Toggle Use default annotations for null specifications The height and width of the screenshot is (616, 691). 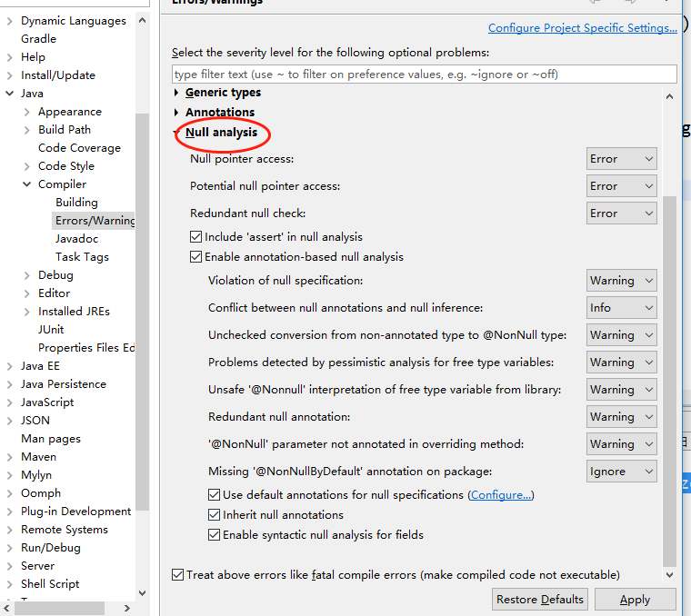214,495
